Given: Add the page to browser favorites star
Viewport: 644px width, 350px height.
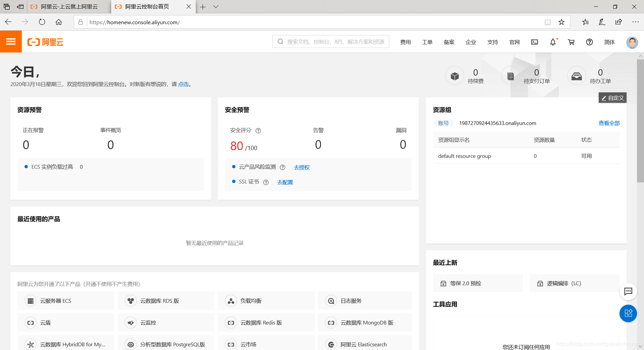Looking at the screenshot, I should click(x=561, y=22).
